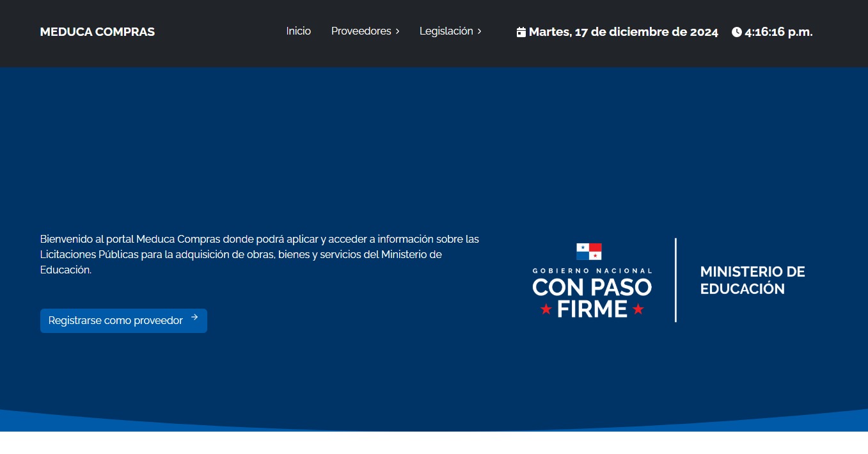The height and width of the screenshot is (454, 868).
Task: Click the red star left of FIRME
Action: [546, 309]
